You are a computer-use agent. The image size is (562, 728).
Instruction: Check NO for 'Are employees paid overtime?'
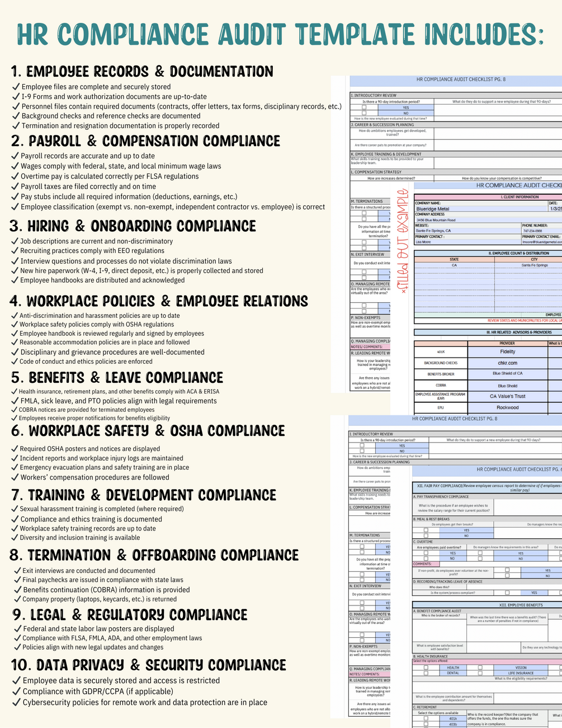coord(426,558)
